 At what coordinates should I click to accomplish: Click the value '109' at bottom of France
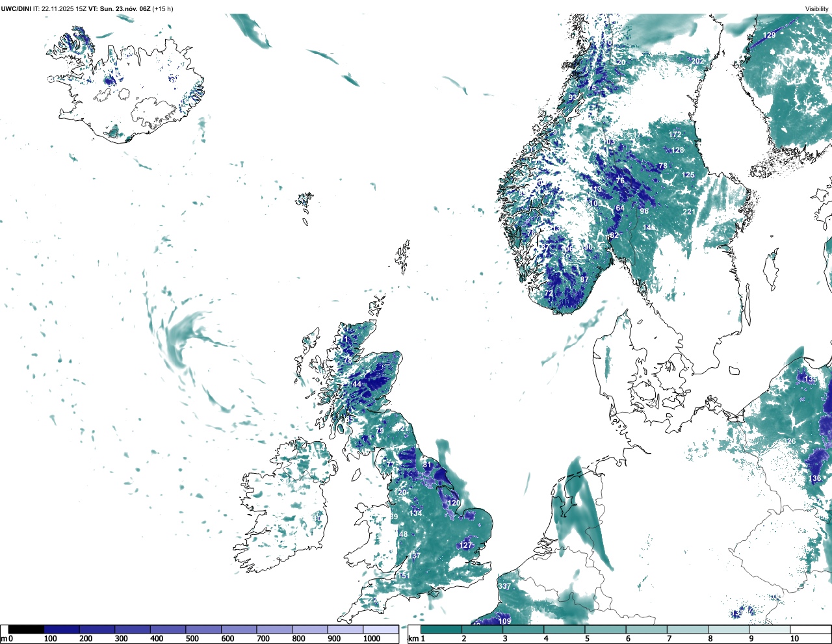[x=505, y=621]
